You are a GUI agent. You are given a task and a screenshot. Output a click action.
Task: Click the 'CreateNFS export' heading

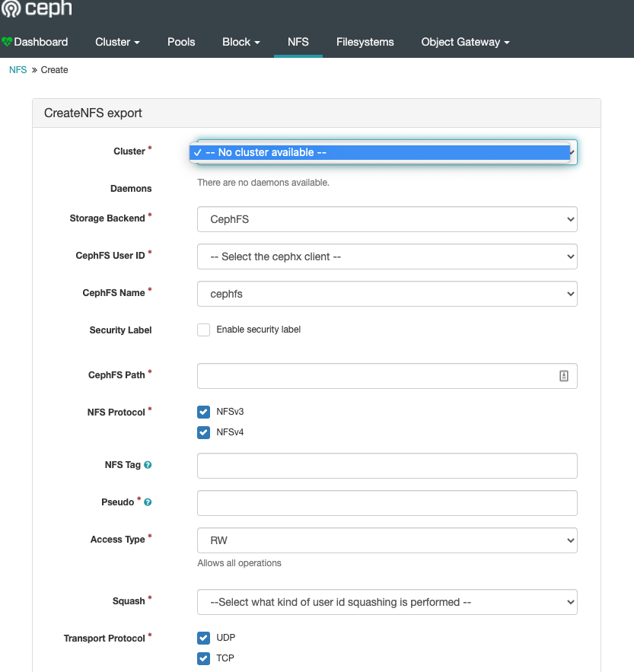pos(93,113)
